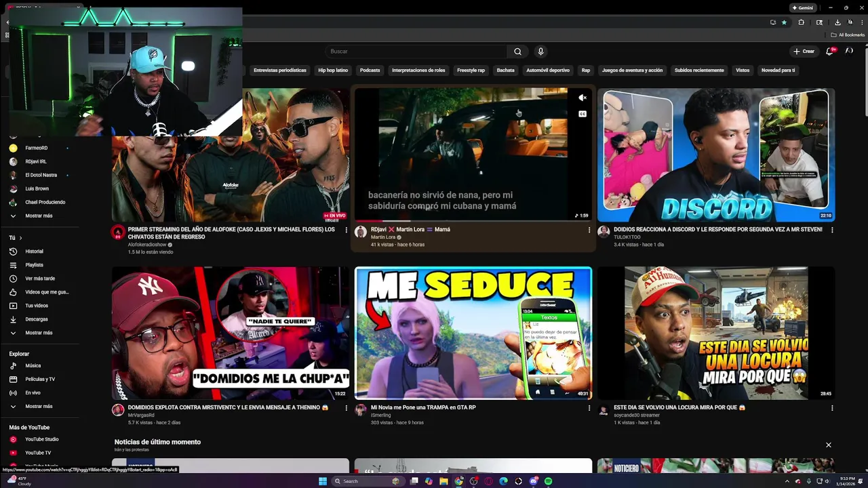This screenshot has width=868, height=488.
Task: Open options menu for Mamá video
Action: pyautogui.click(x=589, y=230)
